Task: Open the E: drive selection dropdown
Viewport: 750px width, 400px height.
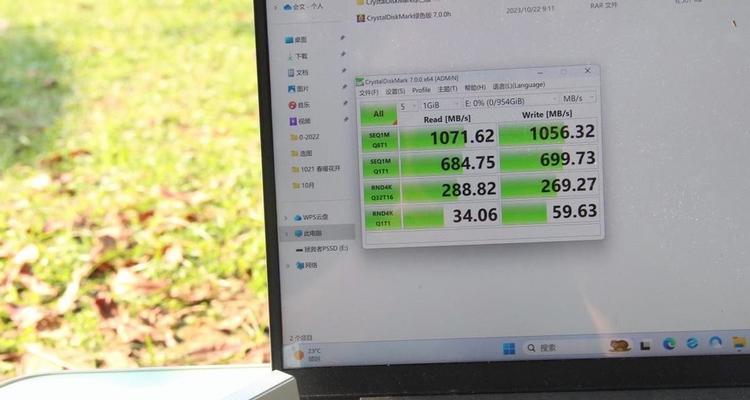Action: click(x=510, y=101)
